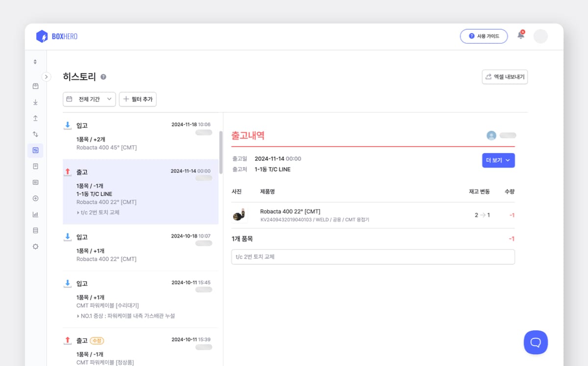Expand the sidebar with the chevron arrow

click(x=46, y=76)
